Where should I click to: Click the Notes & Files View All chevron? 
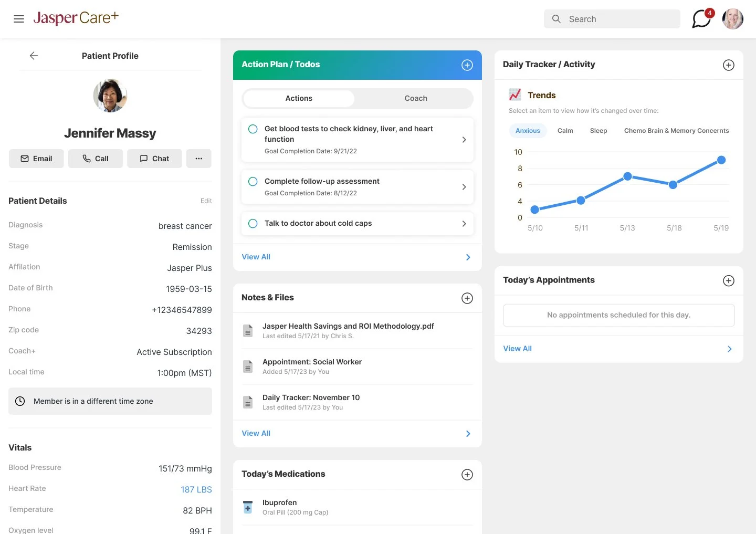pyautogui.click(x=468, y=434)
